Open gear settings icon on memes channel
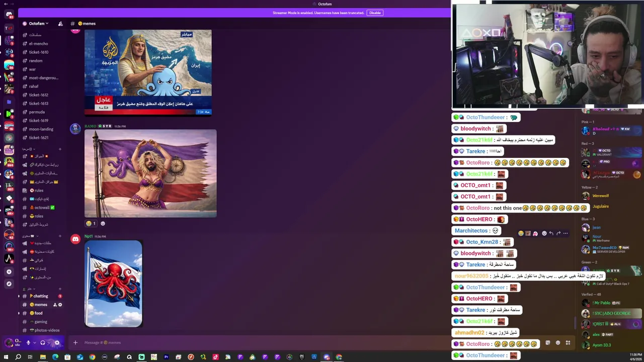644x362 pixels. [x=60, y=305]
